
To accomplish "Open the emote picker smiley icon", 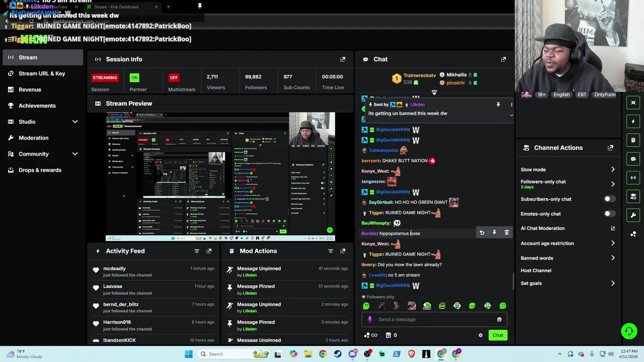I will (x=499, y=319).
